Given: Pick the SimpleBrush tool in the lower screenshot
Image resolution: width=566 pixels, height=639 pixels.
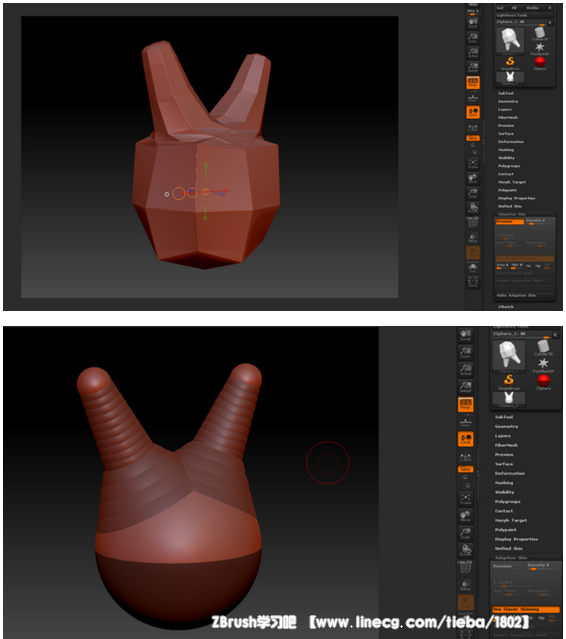Looking at the screenshot, I should (509, 382).
